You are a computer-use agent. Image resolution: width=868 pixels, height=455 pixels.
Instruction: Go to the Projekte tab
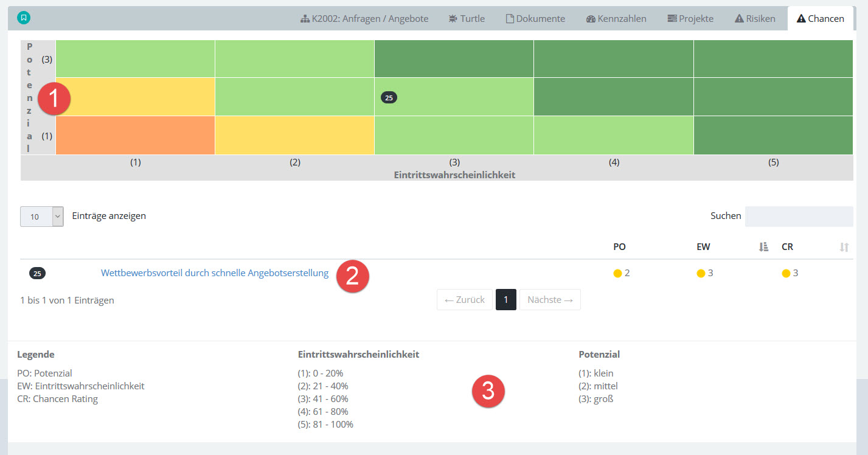690,19
